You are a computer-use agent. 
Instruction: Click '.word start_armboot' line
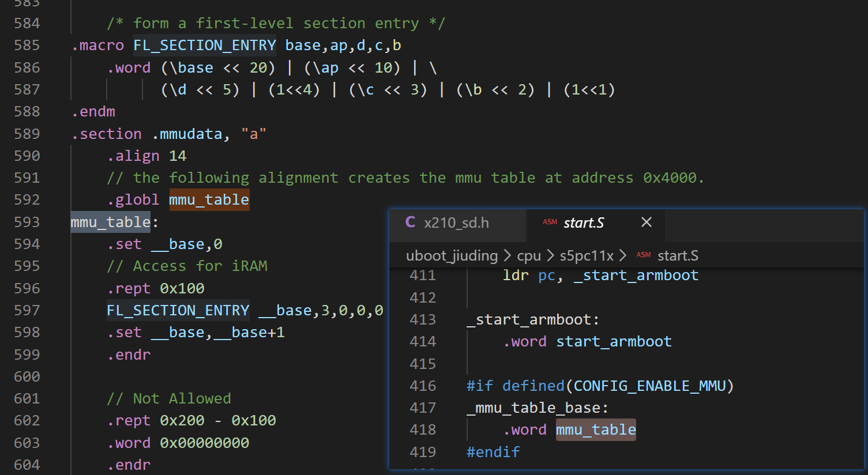point(587,341)
